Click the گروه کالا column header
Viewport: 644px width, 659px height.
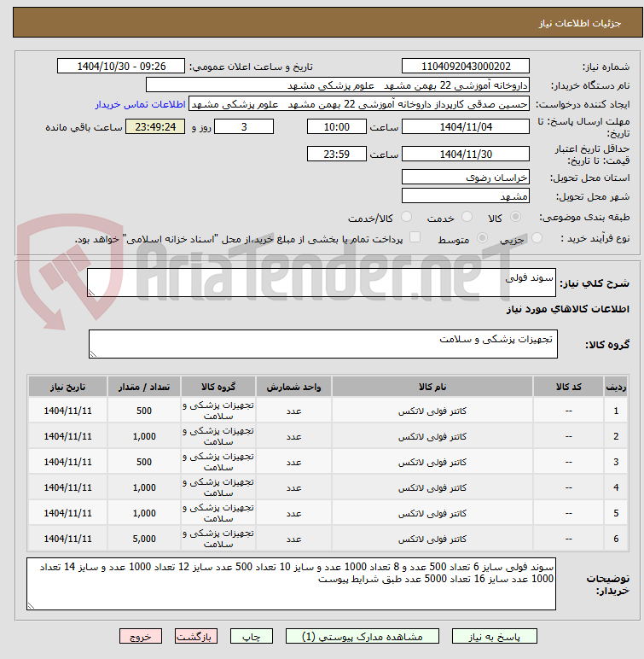tap(218, 386)
